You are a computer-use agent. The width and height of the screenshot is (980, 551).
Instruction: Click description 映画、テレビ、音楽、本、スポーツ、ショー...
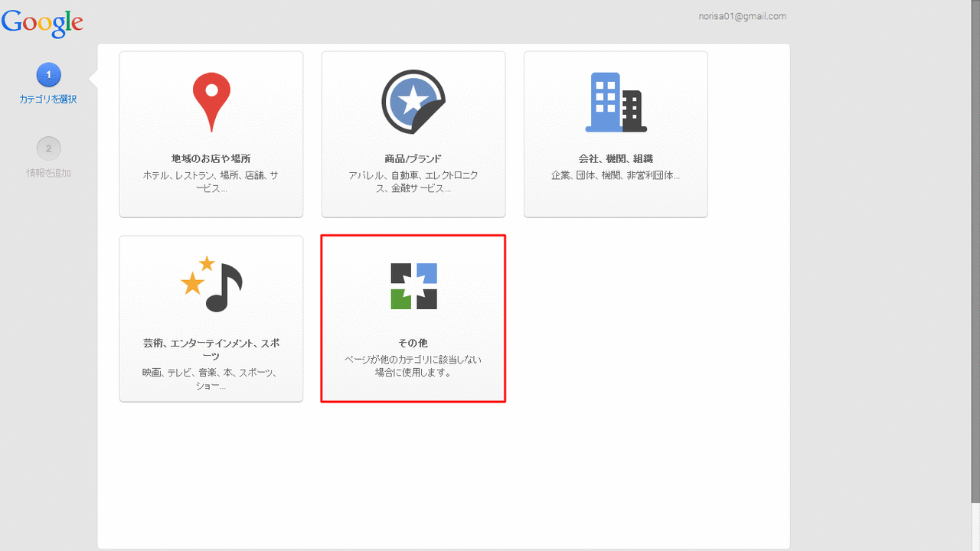pos(211,380)
